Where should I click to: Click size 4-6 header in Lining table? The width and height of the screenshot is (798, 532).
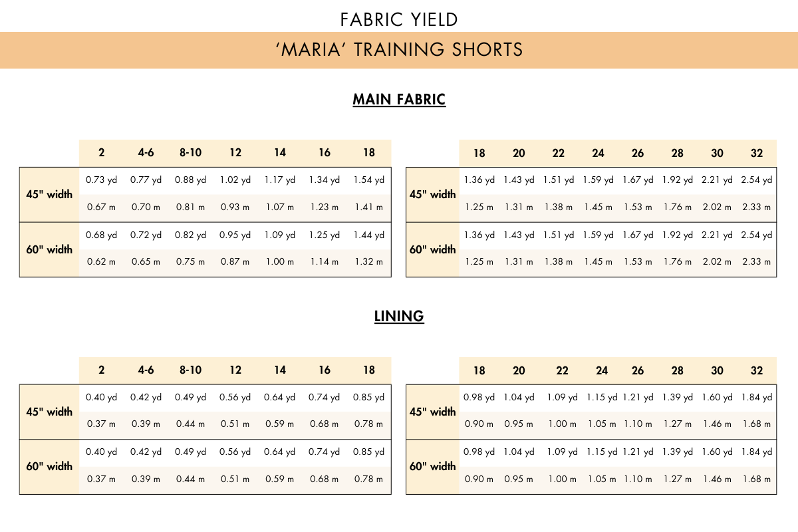pos(146,370)
